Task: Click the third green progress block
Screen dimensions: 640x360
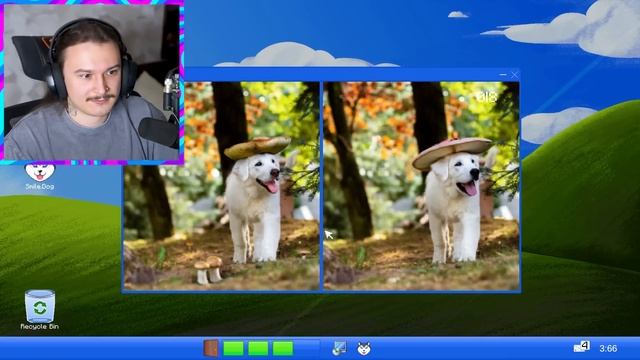Action: click(283, 349)
